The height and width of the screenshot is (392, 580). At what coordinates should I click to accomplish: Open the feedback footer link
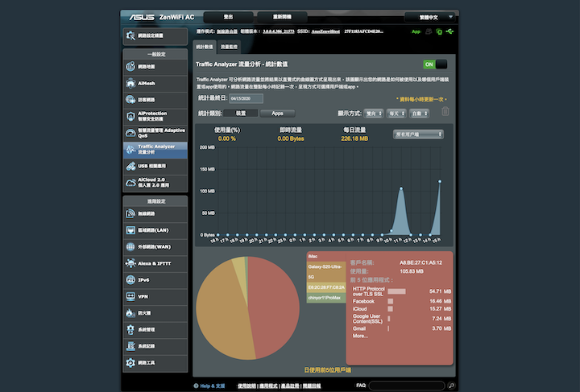[312, 386]
